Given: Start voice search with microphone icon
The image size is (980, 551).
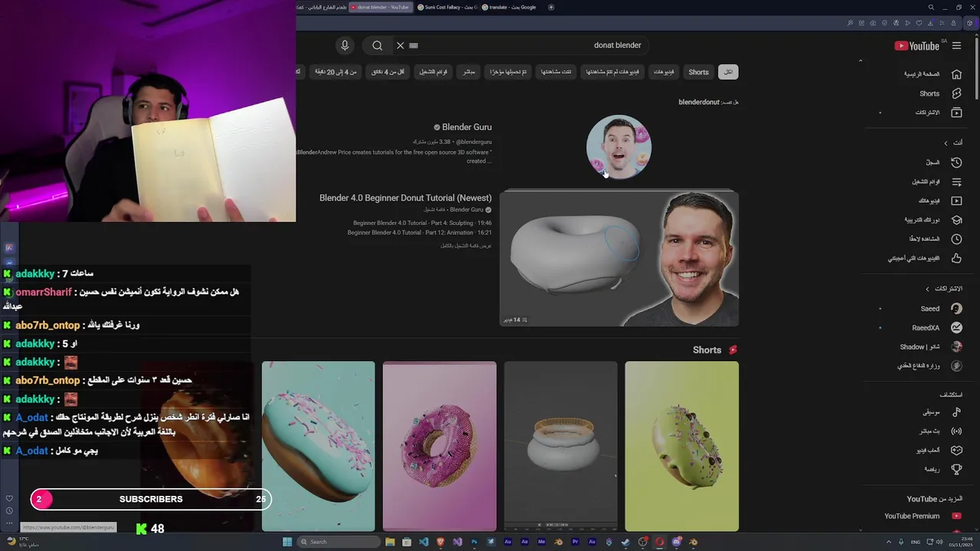Looking at the screenshot, I should click(345, 45).
